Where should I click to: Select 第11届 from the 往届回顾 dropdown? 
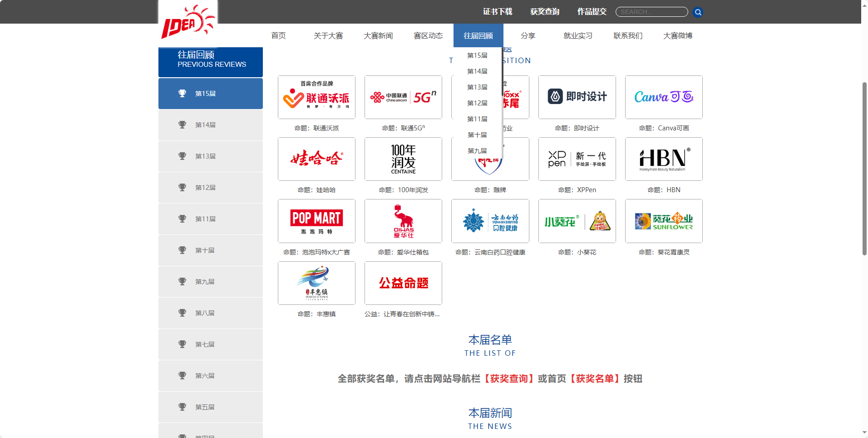pyautogui.click(x=478, y=119)
